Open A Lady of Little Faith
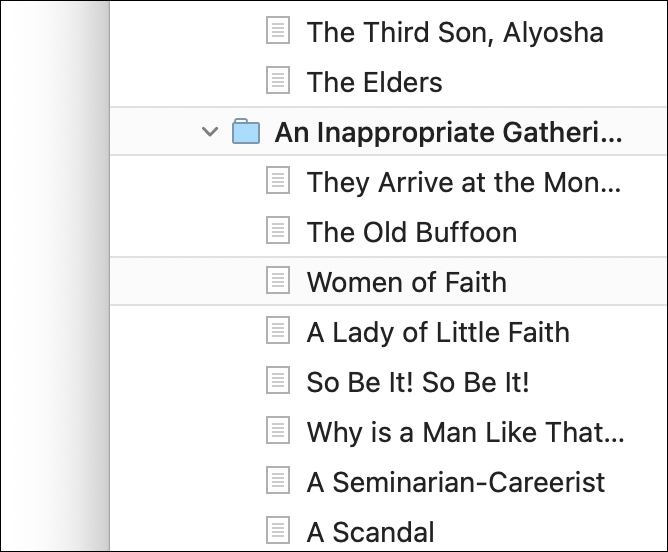668x552 pixels. pos(438,332)
